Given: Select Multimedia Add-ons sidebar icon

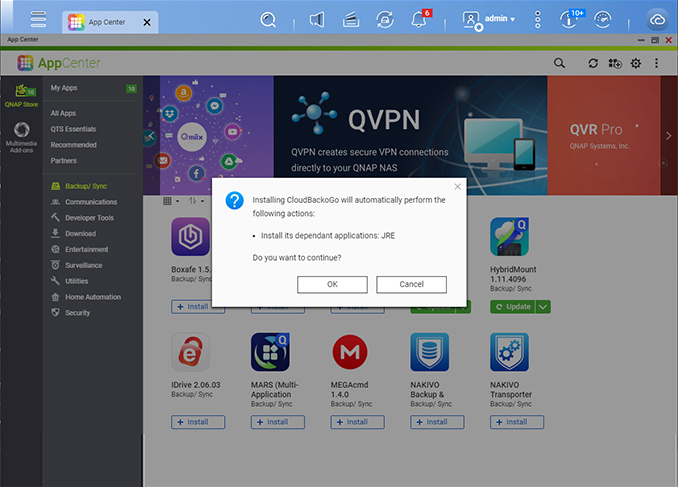Looking at the screenshot, I should [21, 138].
